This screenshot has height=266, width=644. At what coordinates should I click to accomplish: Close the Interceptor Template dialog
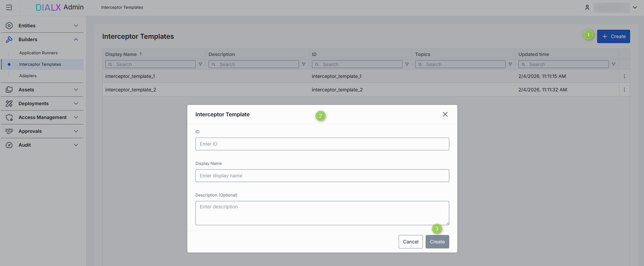coord(445,114)
